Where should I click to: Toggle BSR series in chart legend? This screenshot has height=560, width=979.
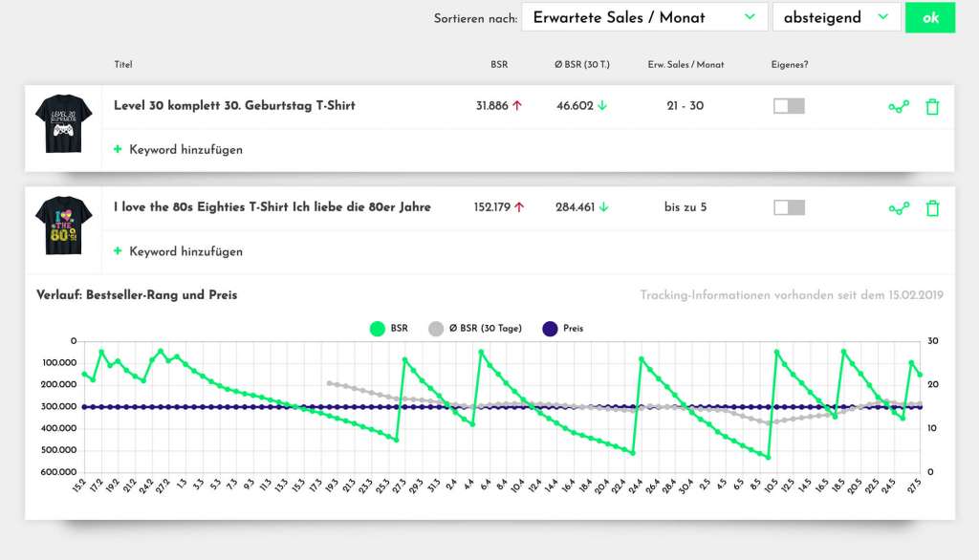(x=388, y=329)
